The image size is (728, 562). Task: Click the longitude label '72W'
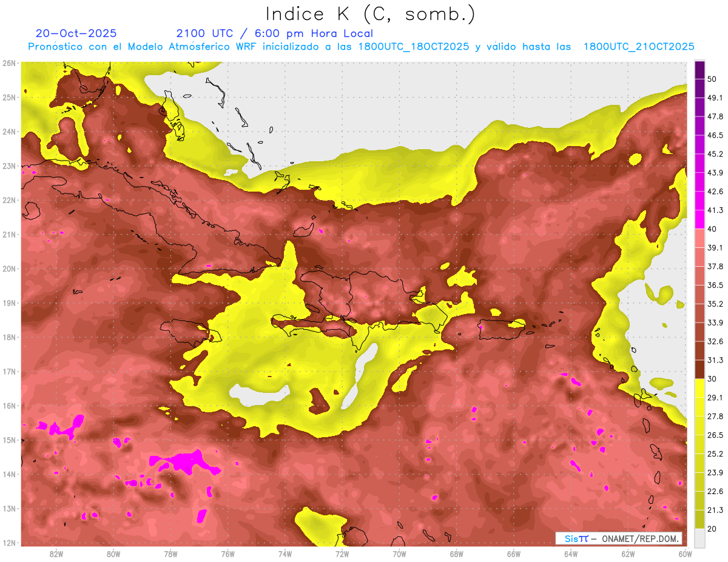[x=342, y=554]
